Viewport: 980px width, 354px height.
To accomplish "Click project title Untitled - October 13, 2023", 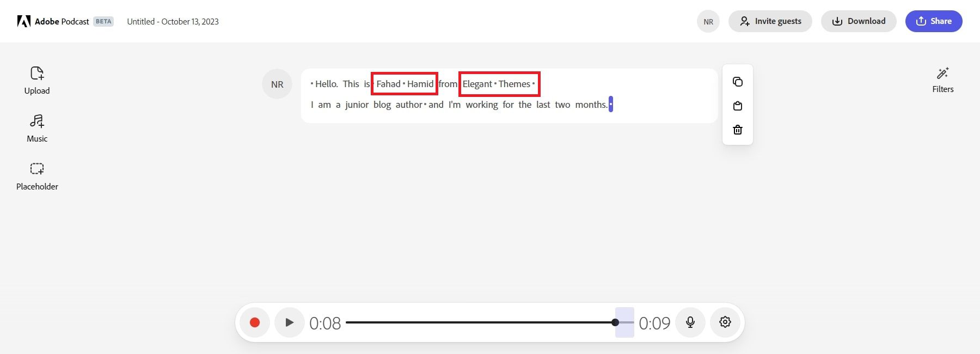I will click(x=173, y=22).
